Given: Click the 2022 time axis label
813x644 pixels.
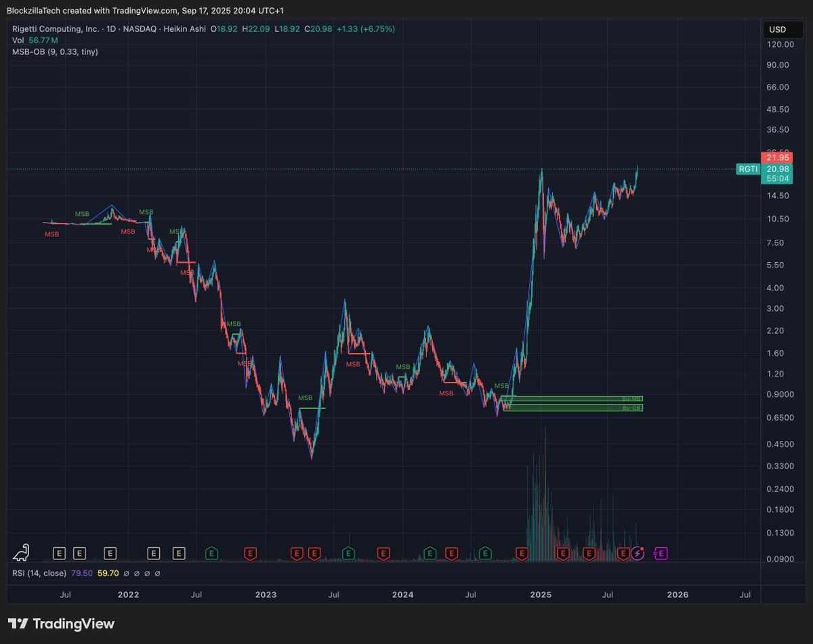Looking at the screenshot, I should point(128,595).
